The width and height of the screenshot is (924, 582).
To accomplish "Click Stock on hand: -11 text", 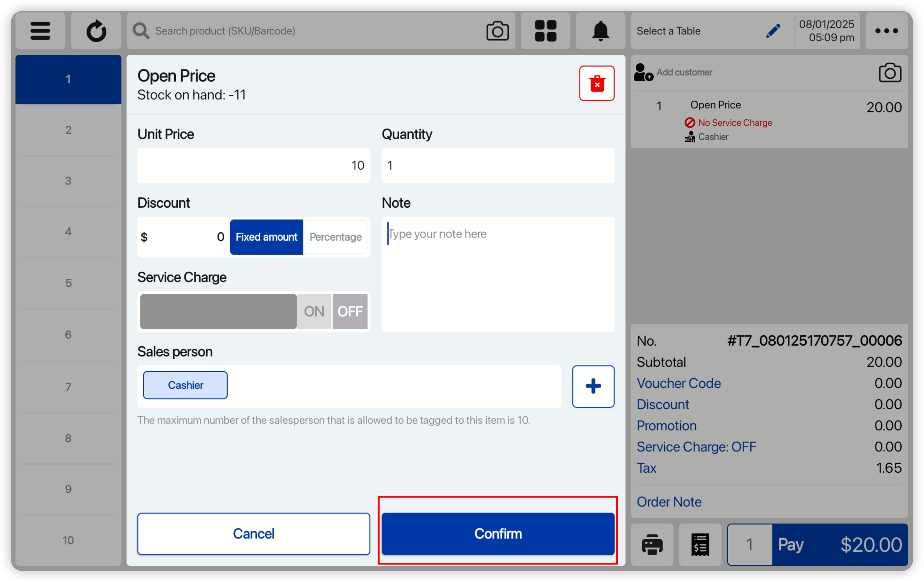I will pyautogui.click(x=192, y=95).
